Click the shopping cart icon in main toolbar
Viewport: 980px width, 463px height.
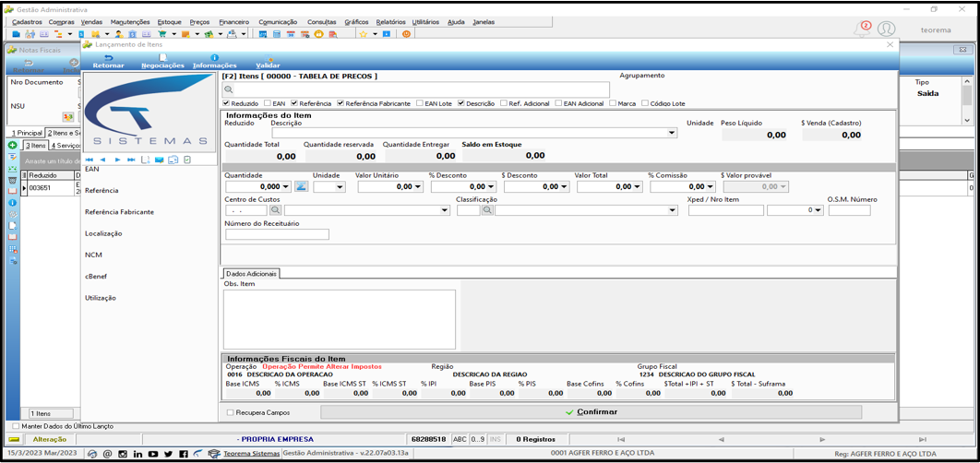pyautogui.click(x=163, y=34)
